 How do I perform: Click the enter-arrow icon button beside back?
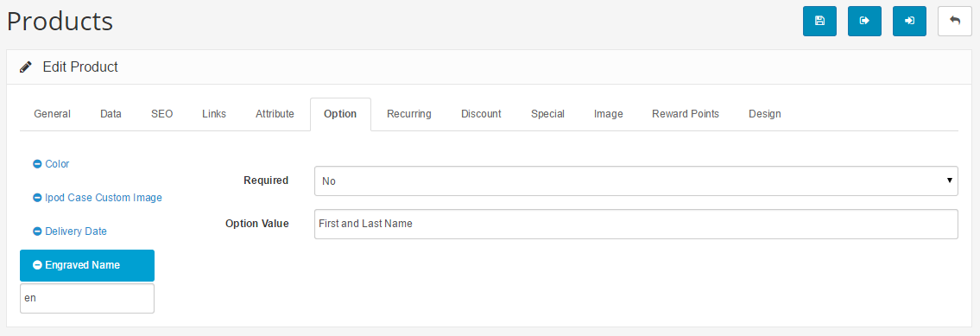909,22
